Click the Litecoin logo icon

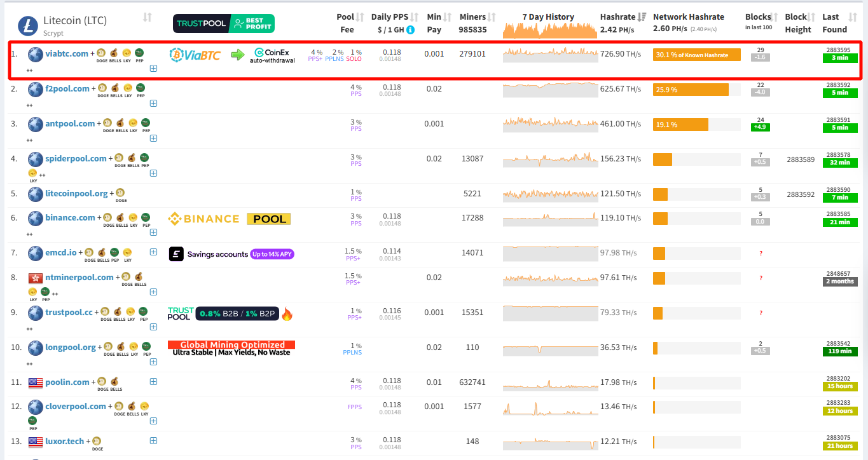coord(28,25)
